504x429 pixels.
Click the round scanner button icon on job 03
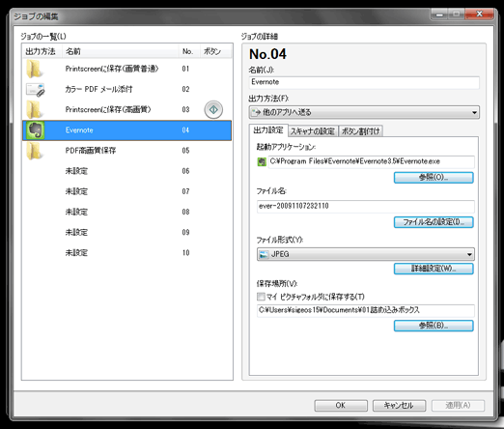(x=213, y=110)
